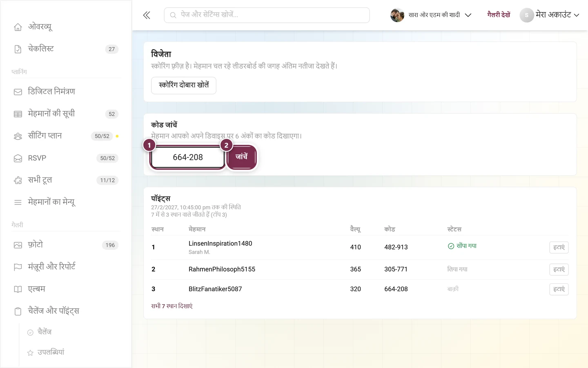This screenshot has width=588, height=368.
Task: Open मेहमानों की सूची menu item
Action: [66, 114]
